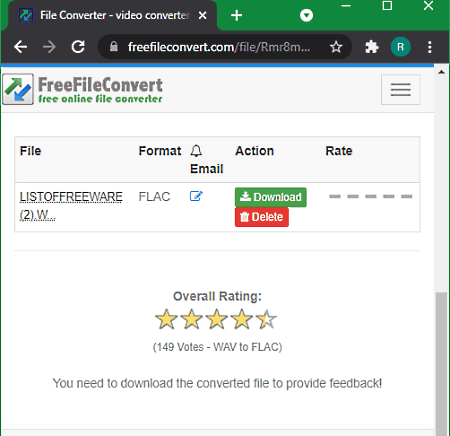This screenshot has width=450, height=436.
Task: Click the scrollbar up arrow
Action: click(442, 72)
